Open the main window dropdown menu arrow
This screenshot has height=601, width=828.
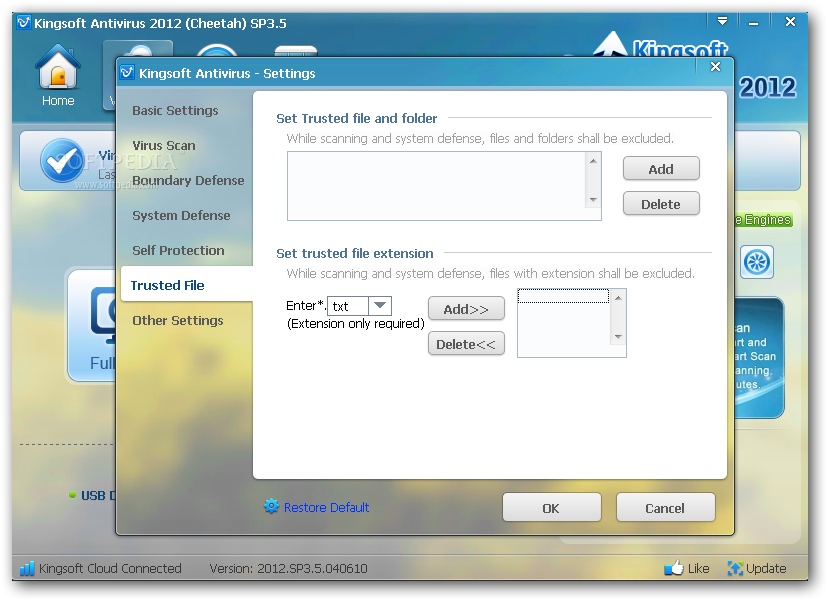[722, 22]
